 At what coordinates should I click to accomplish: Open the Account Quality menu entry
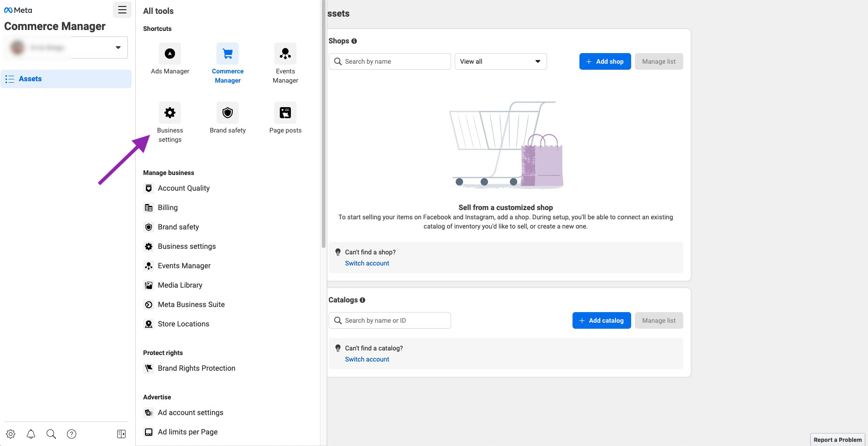click(x=184, y=188)
